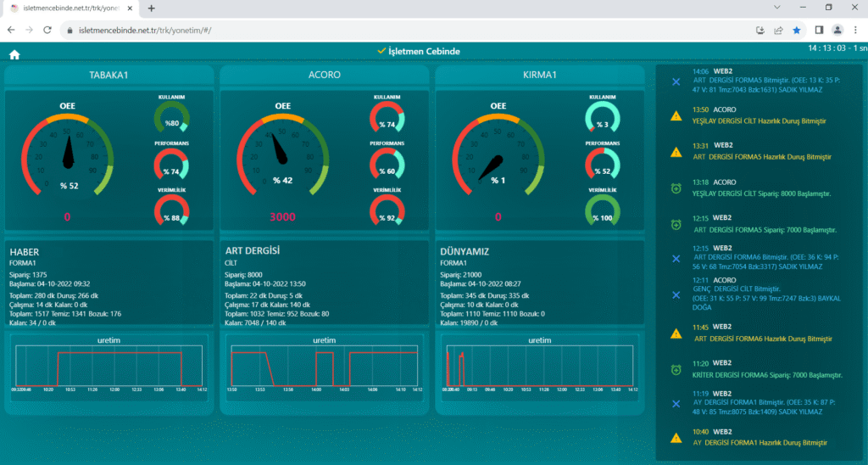Open a new browser tab
Viewport: 868px width, 465px height.
tap(151, 8)
